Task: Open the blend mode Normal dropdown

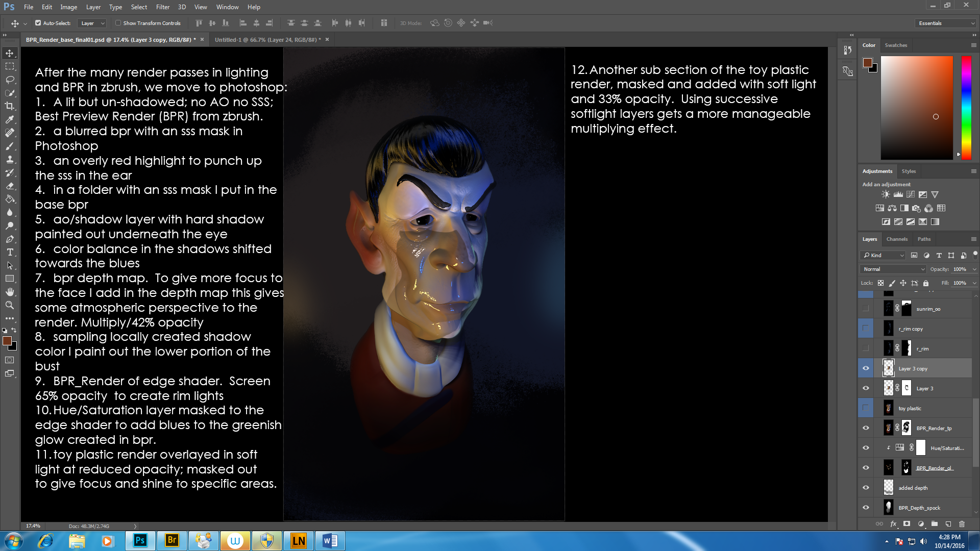Action: click(x=893, y=269)
